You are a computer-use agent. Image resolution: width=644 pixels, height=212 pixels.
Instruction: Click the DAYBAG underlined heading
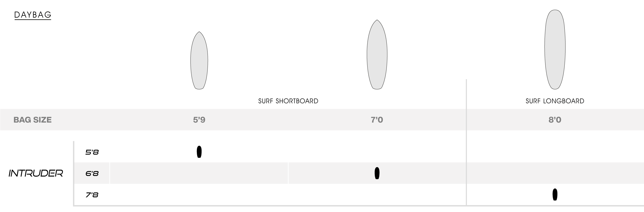pyautogui.click(x=33, y=15)
